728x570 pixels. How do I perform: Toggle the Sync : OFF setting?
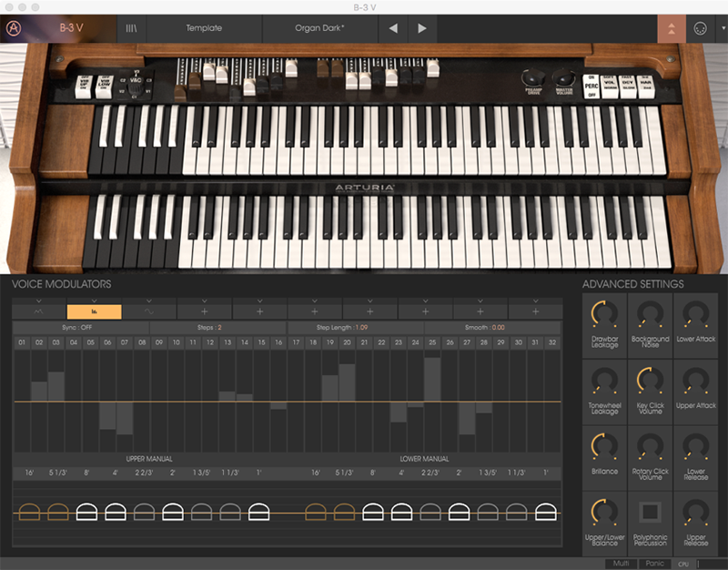(x=81, y=328)
